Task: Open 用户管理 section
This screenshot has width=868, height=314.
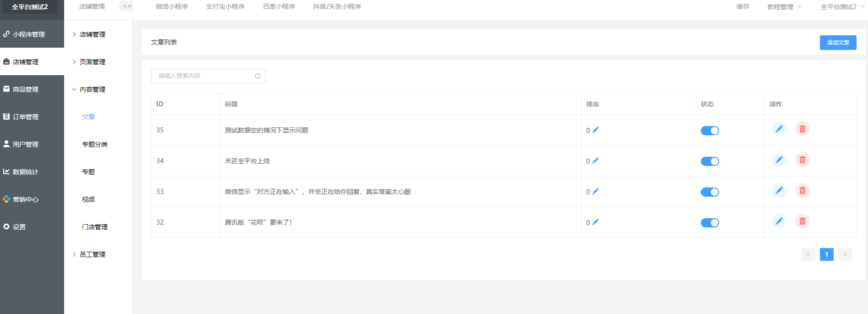Action: point(32,144)
